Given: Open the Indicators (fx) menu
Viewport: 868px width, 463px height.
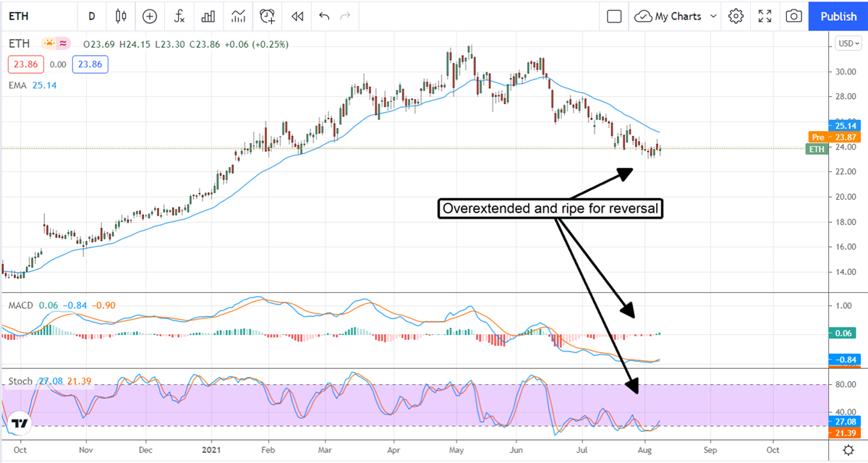Looking at the screenshot, I should pyautogui.click(x=179, y=16).
